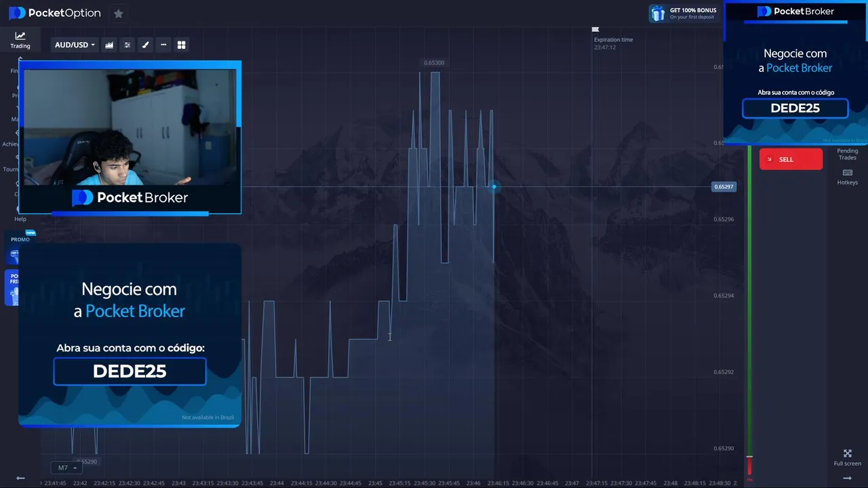Click the 0.65290 low price label
Screen dimensions: 868x488
click(x=86, y=462)
